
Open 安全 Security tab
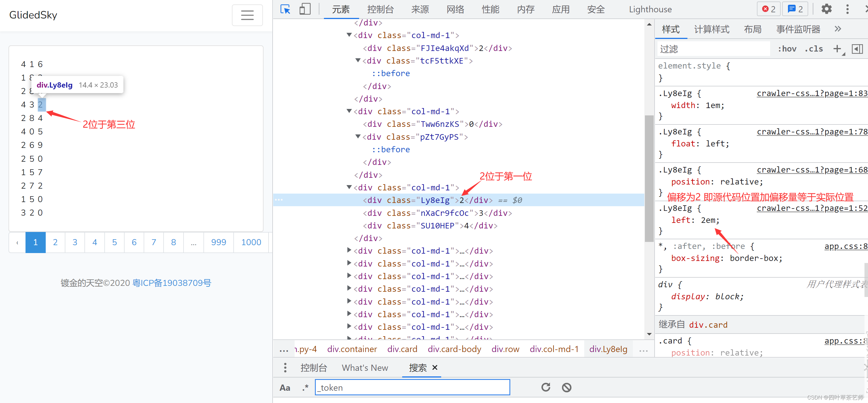coord(596,9)
